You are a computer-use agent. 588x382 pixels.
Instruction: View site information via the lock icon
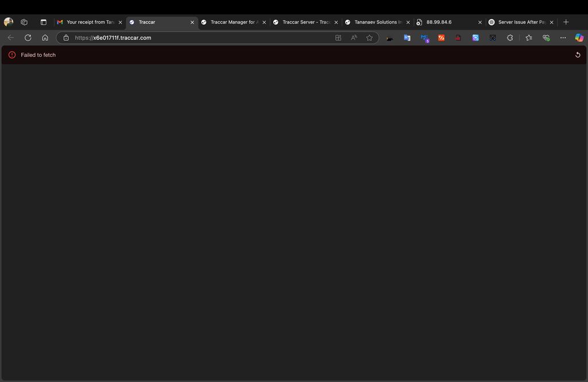66,37
